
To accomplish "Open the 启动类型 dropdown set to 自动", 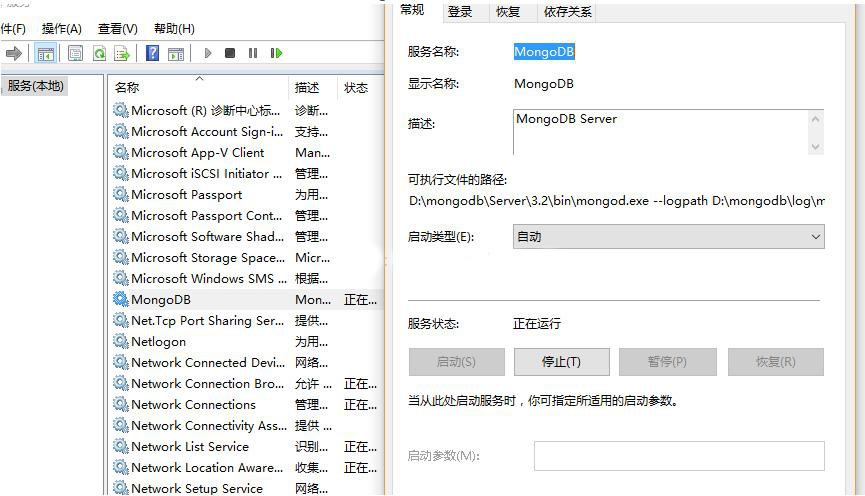I will point(669,237).
